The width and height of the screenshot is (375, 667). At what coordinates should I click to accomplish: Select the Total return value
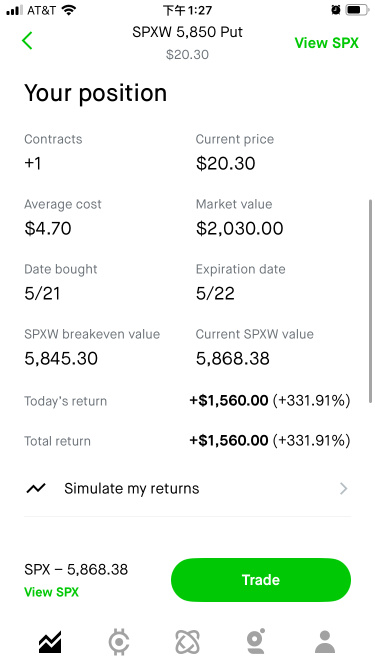[x=270, y=441]
